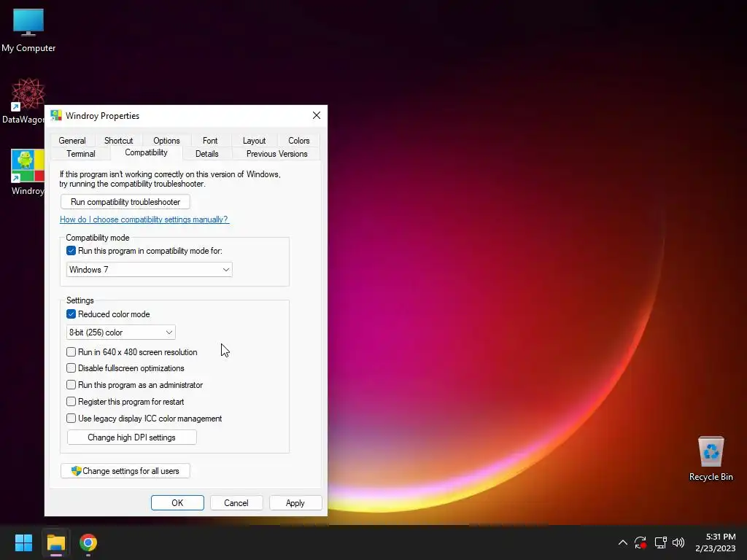
Task: Click the Apply button
Action: pyautogui.click(x=295, y=503)
